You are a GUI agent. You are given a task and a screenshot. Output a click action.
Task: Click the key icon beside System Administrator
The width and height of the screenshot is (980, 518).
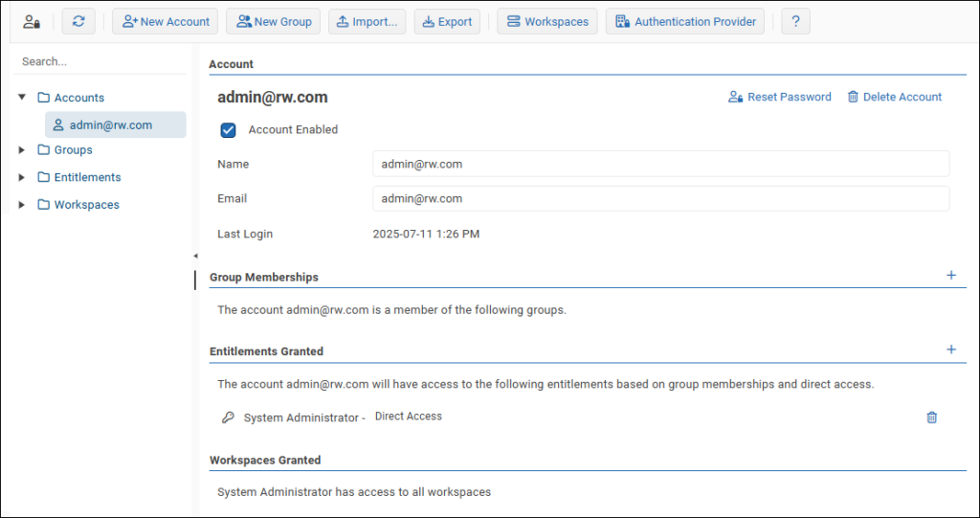point(228,417)
